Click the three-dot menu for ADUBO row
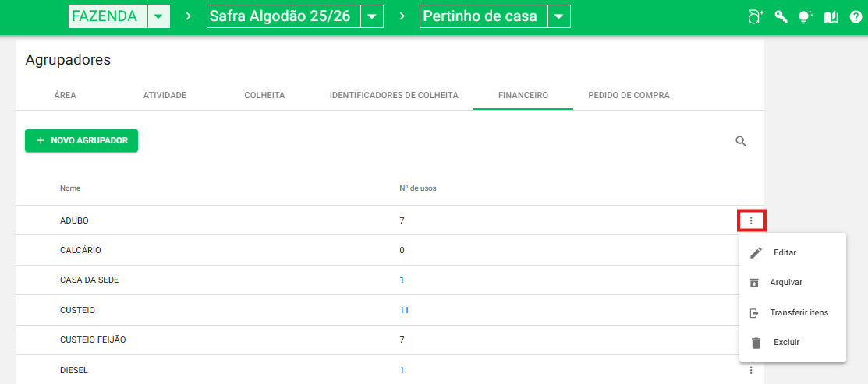This screenshot has height=384, width=868. (x=751, y=221)
